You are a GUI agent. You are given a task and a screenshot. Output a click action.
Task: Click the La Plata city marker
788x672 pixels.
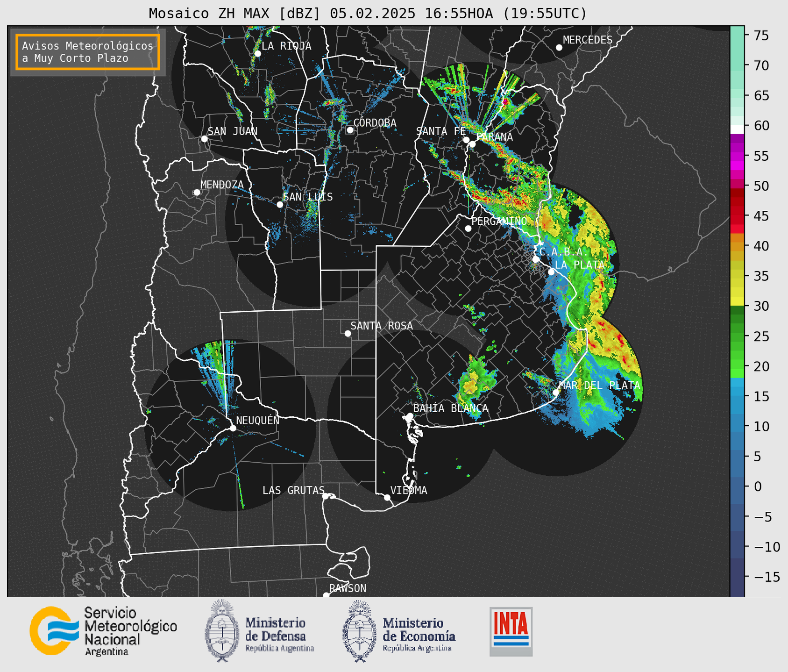pos(551,272)
